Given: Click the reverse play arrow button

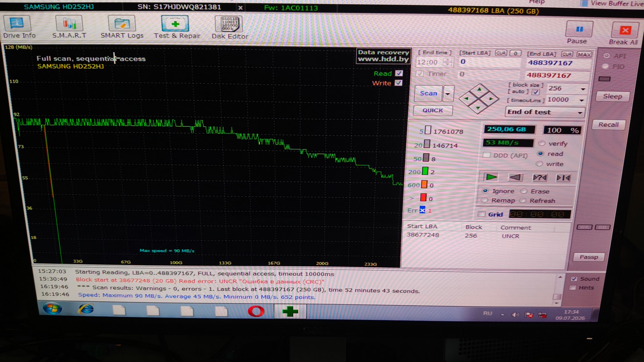Looking at the screenshot, I should tap(515, 177).
